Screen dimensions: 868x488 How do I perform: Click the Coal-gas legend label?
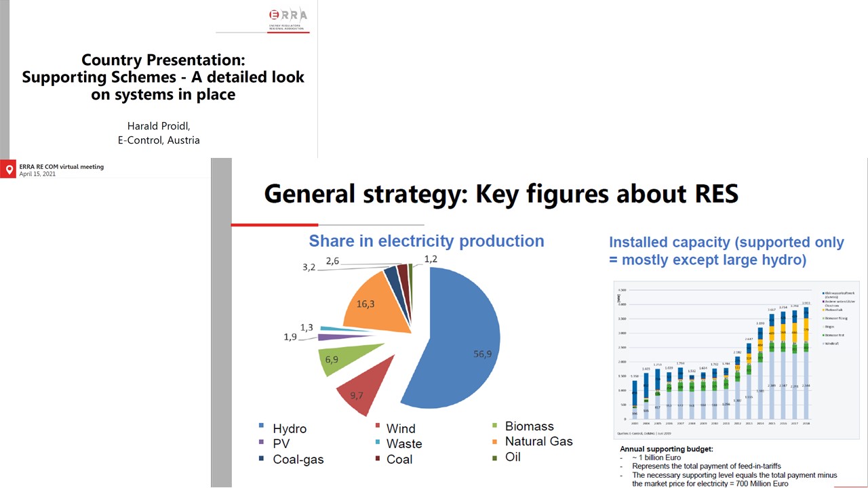click(x=298, y=460)
